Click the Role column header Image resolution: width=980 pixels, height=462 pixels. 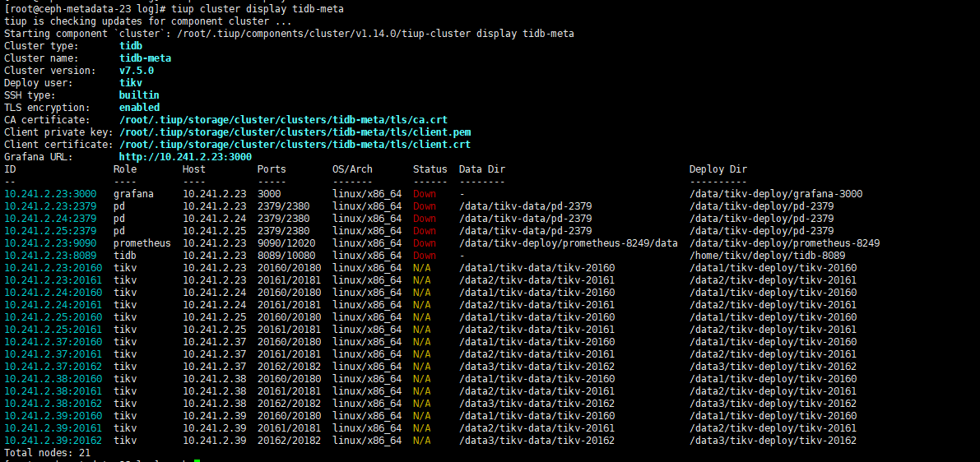tap(125, 169)
